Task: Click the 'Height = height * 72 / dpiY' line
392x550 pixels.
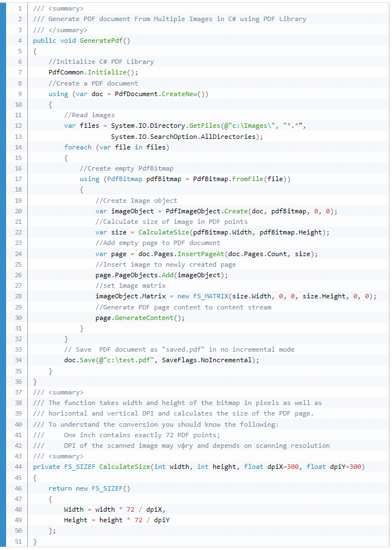Action: pos(117,520)
